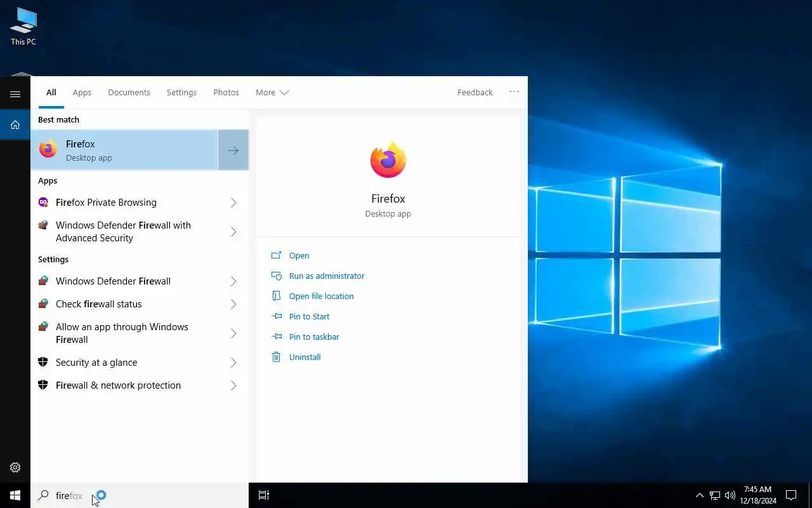Open the Windows Start button
The image size is (812, 508).
pos(15,495)
